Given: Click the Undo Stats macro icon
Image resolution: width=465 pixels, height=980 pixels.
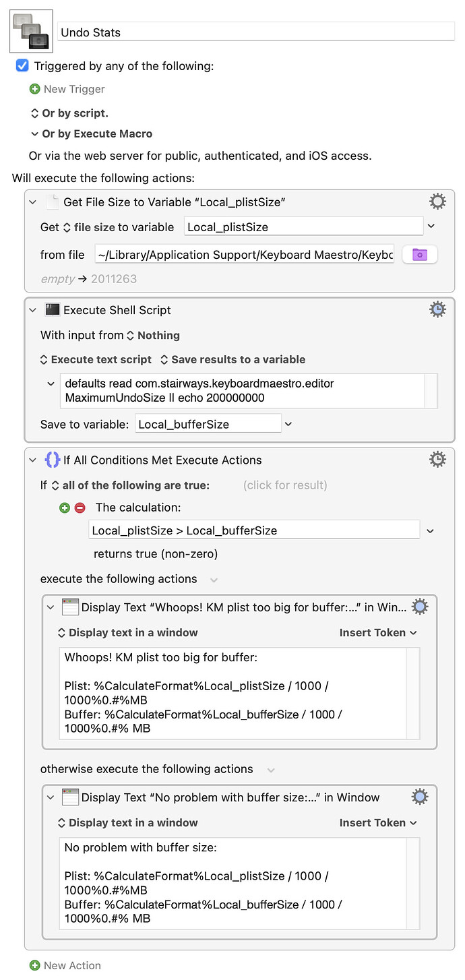Looking at the screenshot, I should point(31,31).
